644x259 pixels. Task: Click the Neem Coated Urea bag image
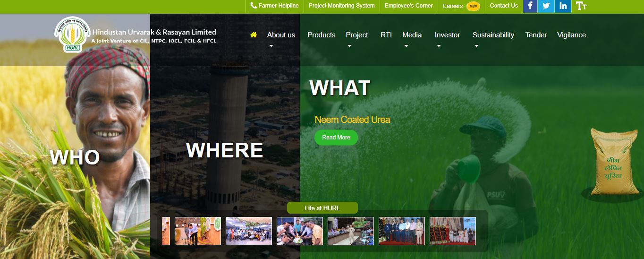point(614,161)
